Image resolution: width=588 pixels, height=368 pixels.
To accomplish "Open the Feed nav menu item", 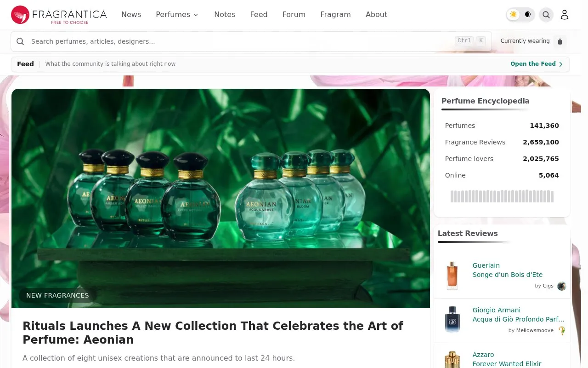I will (x=259, y=15).
